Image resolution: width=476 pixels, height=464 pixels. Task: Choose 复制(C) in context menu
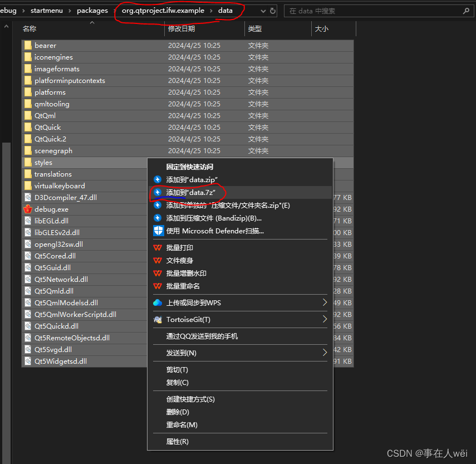(240, 383)
